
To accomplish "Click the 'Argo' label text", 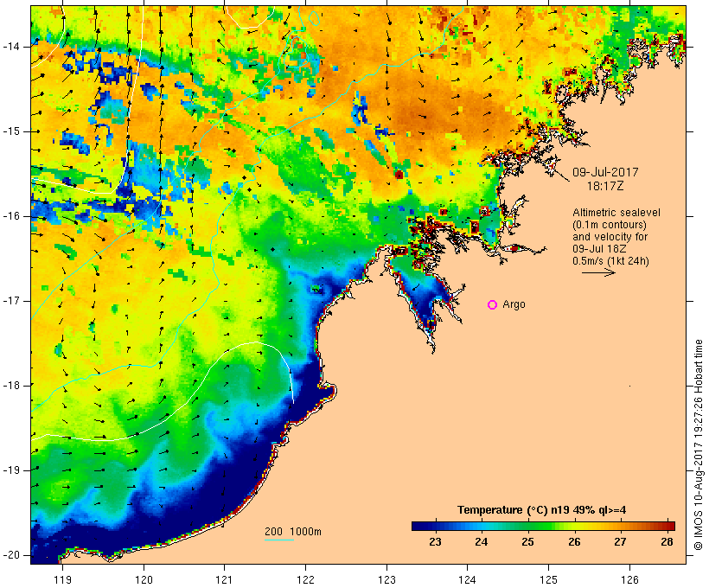I will click(514, 304).
